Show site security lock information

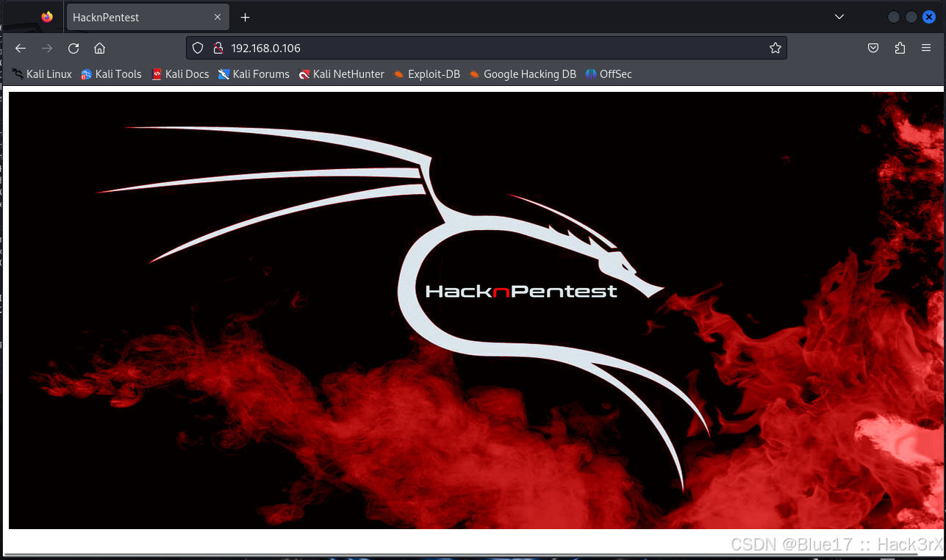[218, 48]
